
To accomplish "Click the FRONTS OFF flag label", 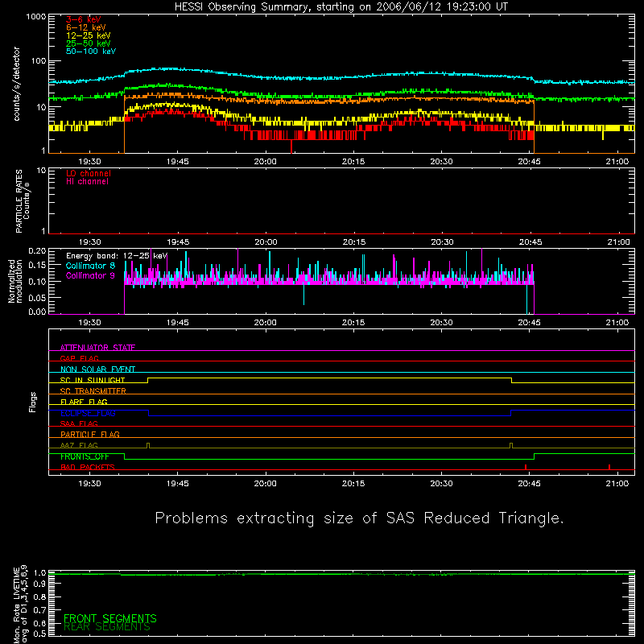I will coord(85,456).
